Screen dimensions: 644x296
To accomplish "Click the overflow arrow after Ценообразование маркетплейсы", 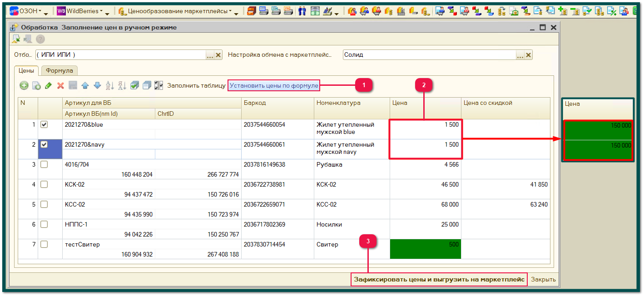I will (236, 14).
